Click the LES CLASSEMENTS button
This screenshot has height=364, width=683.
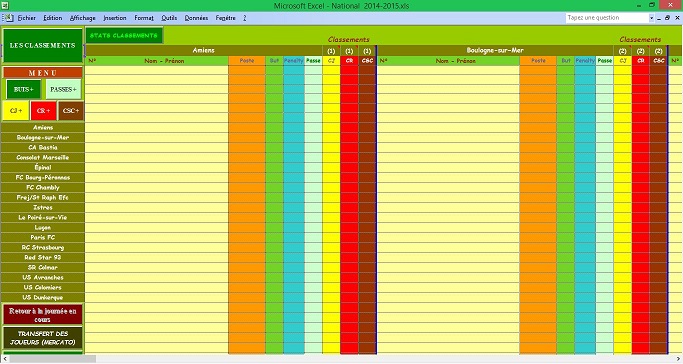[x=42, y=45]
